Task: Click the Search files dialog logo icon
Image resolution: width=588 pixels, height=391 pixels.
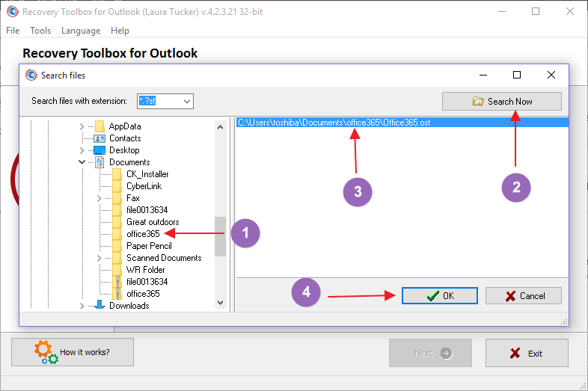Action: [31, 76]
